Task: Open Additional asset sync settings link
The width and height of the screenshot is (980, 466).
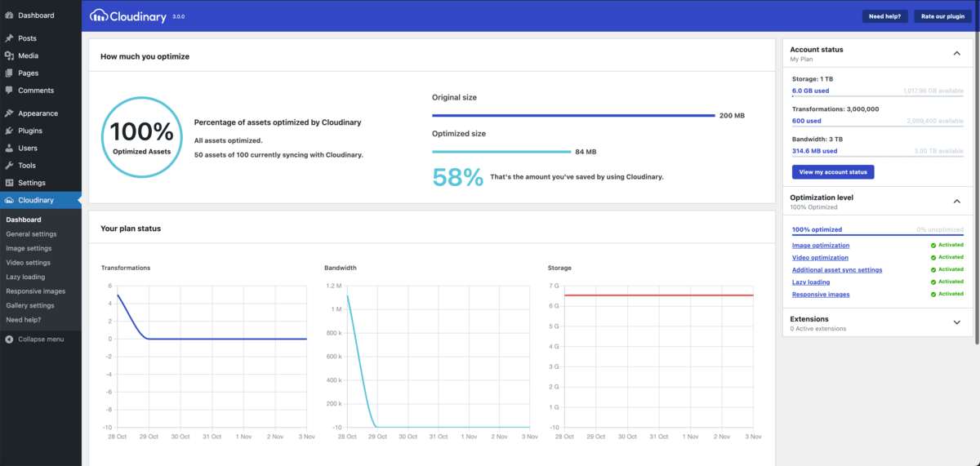Action: 837,269
